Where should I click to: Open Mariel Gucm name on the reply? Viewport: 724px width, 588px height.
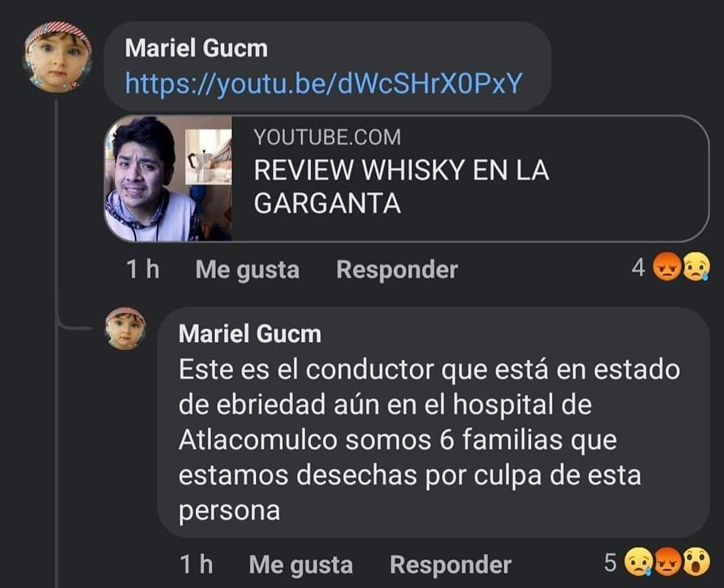click(x=250, y=334)
